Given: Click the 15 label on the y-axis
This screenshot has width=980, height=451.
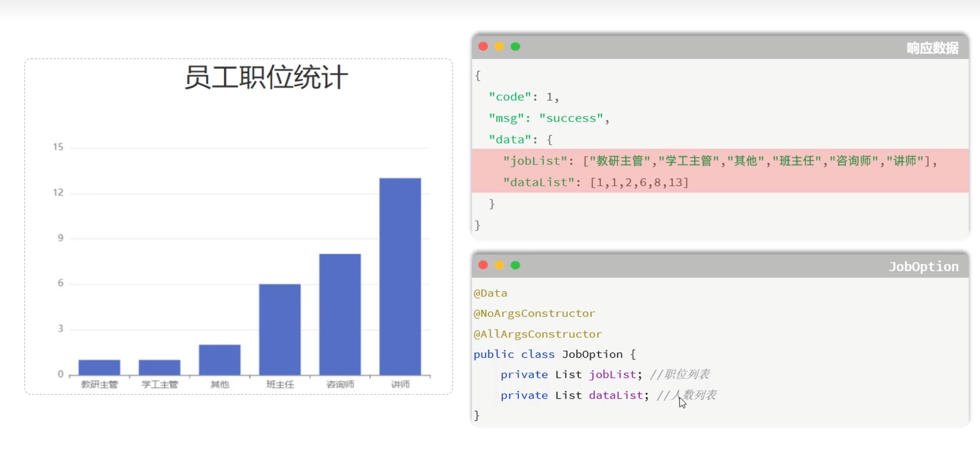Looking at the screenshot, I should click(58, 147).
